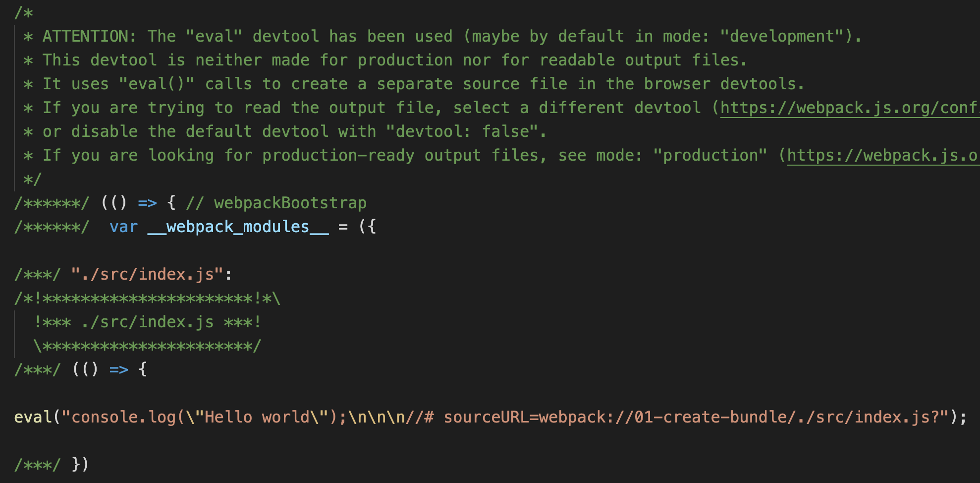Click the "eval()" text in third comment line
Viewport: 980px width, 483px height.
click(157, 84)
